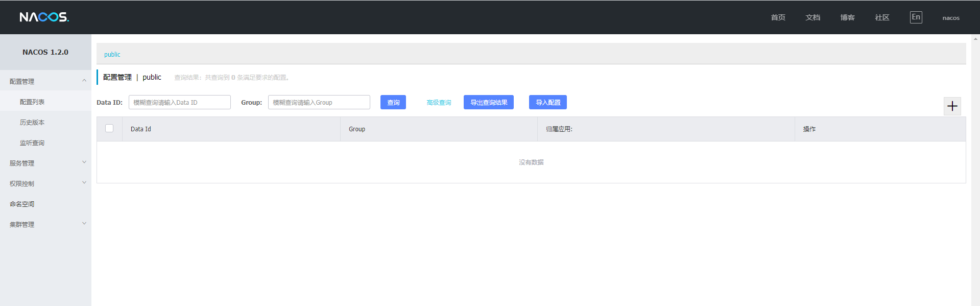Click the 查询 search button
Viewport: 980px width, 306px height.
click(x=393, y=102)
